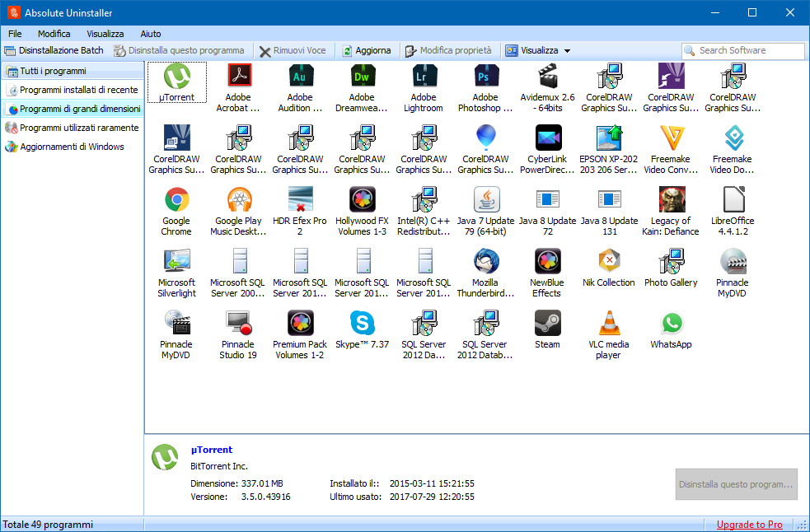Choose the Google Chrome icon
The width and height of the screenshot is (810, 532).
(x=176, y=199)
